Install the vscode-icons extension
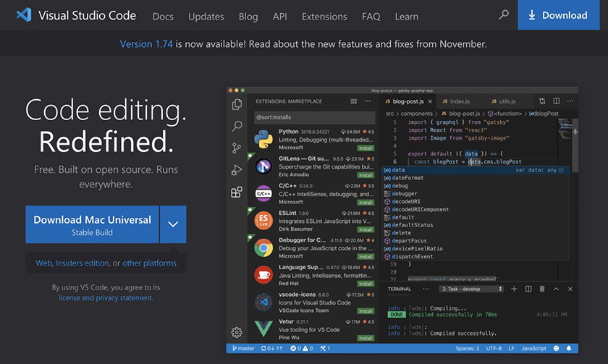608x364 pixels. point(366,311)
